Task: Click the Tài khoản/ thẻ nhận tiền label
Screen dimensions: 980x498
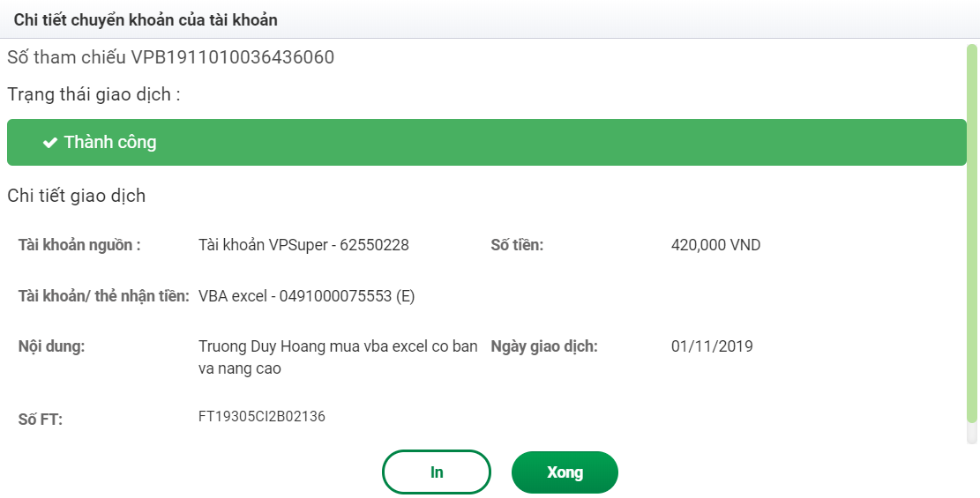Action: [104, 296]
